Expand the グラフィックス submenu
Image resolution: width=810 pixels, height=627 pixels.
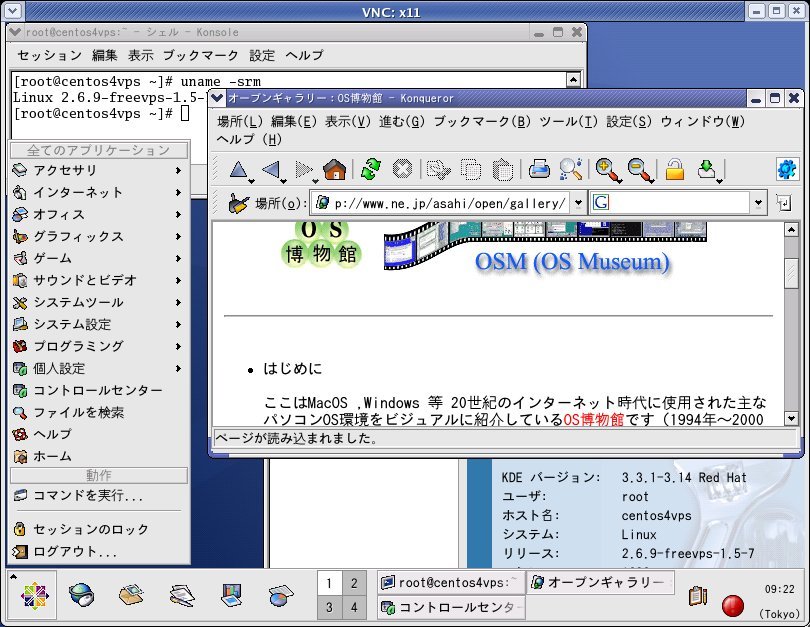click(x=99, y=236)
